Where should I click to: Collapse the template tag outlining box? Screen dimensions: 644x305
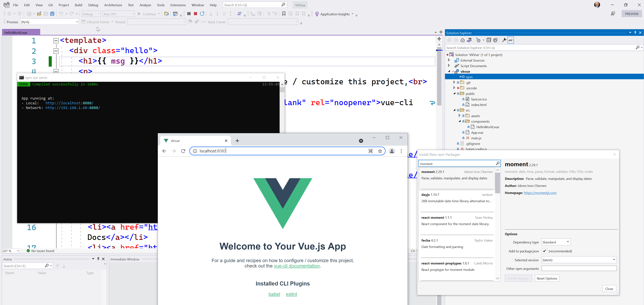[x=56, y=41]
